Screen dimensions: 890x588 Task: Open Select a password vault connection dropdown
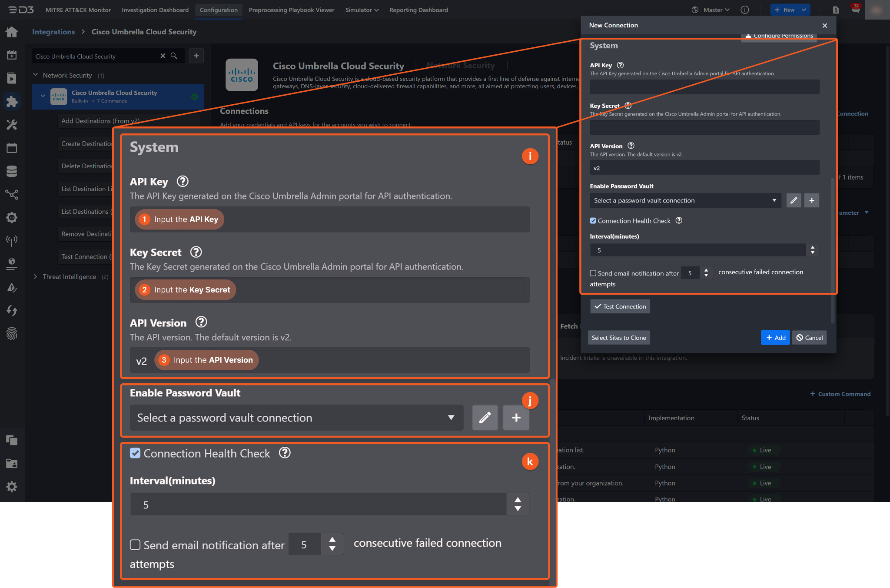tap(685, 200)
